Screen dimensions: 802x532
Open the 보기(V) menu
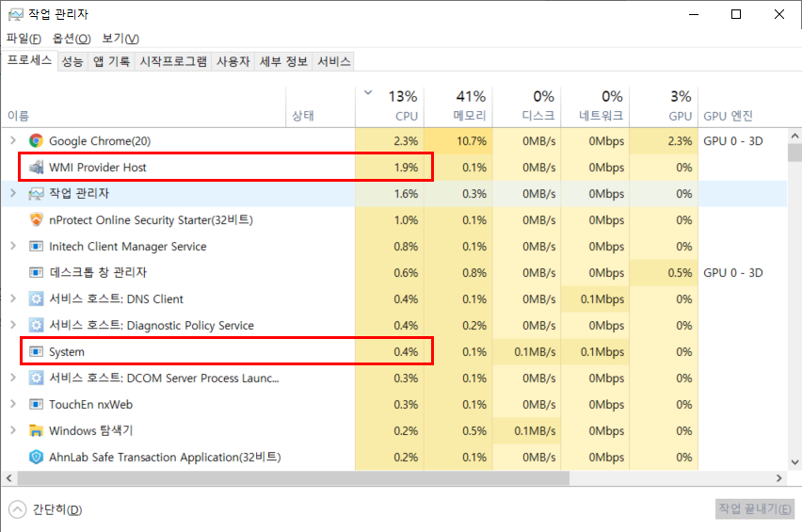pos(120,39)
